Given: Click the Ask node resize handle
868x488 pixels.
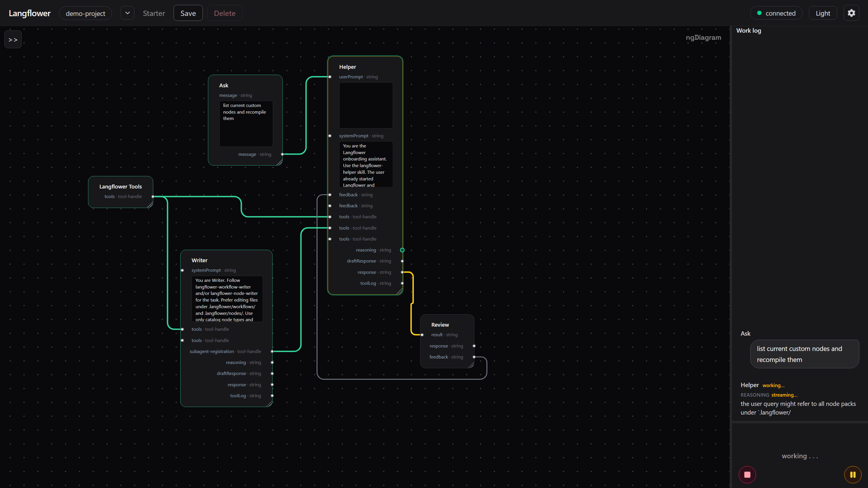Looking at the screenshot, I should coord(279,162).
